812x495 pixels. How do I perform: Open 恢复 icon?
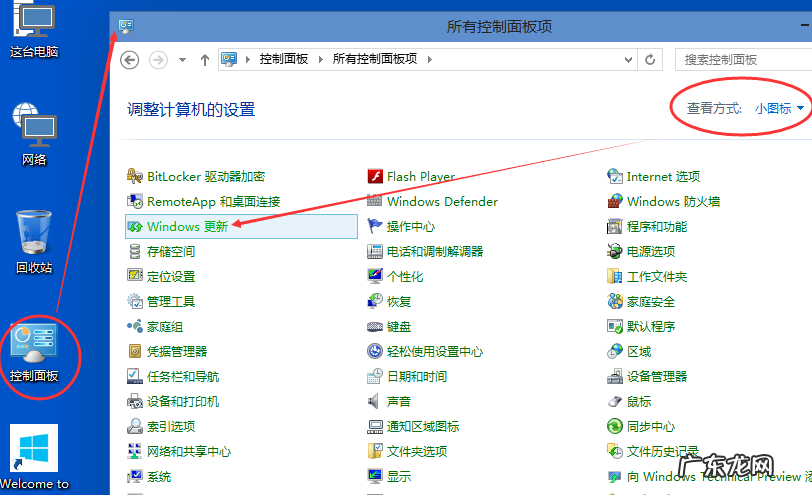375,301
